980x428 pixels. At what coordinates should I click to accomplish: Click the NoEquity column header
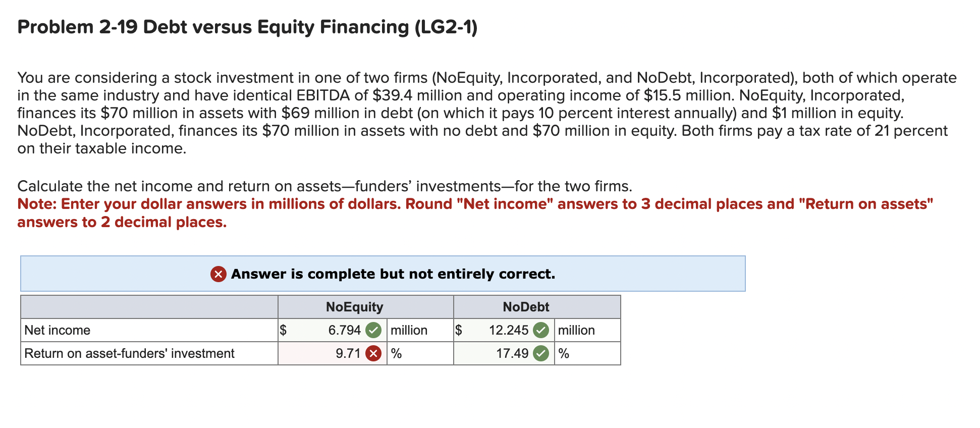355,306
